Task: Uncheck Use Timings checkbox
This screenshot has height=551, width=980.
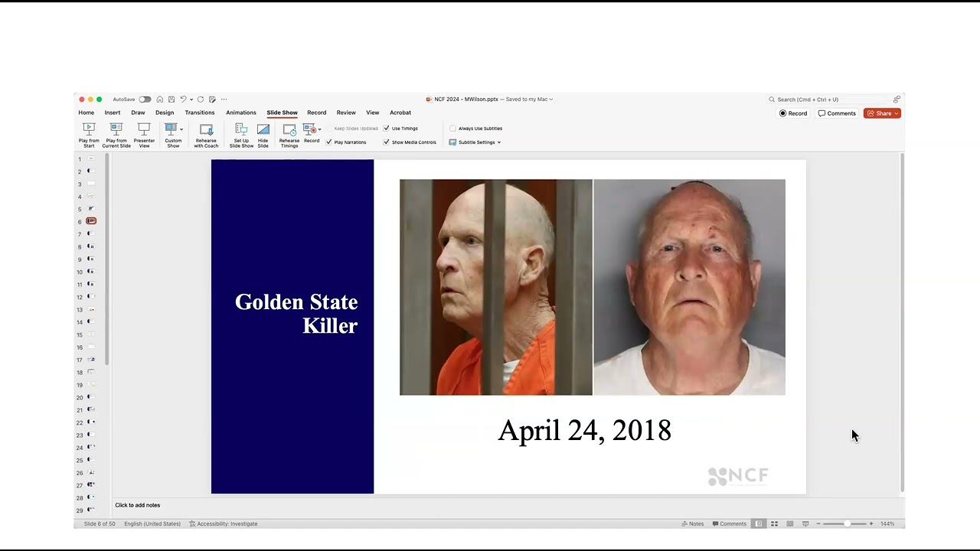Action: [387, 129]
